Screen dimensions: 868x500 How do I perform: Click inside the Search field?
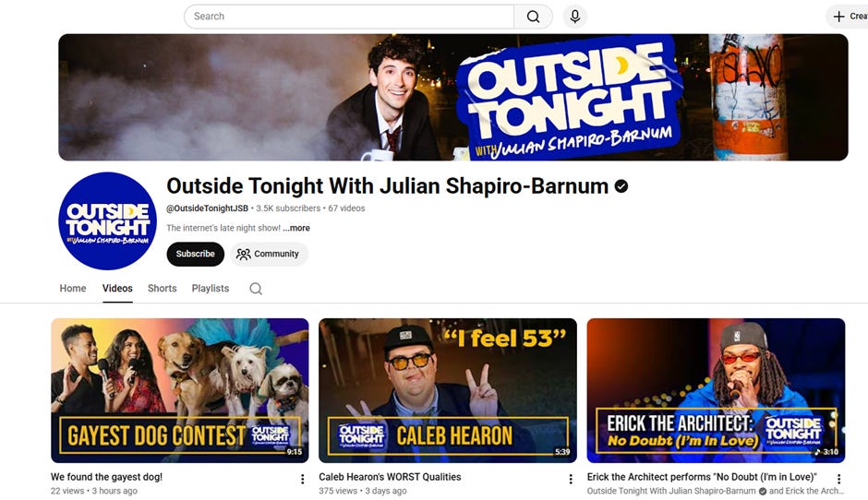point(349,17)
